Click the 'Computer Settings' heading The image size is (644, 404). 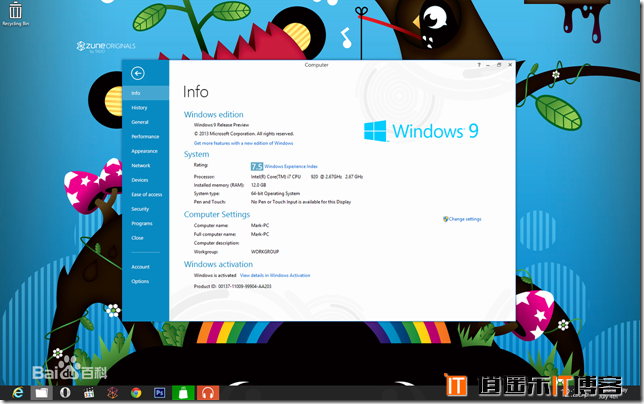click(x=217, y=214)
